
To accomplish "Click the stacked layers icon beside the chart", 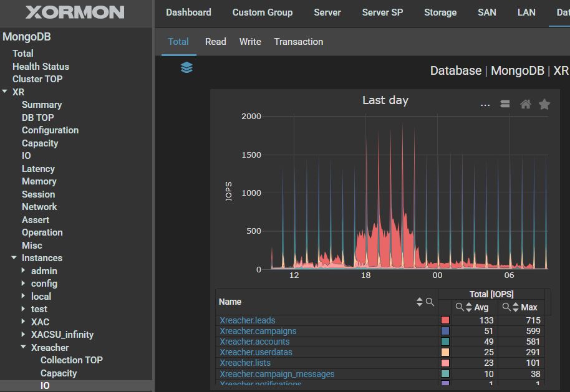I will tap(186, 68).
